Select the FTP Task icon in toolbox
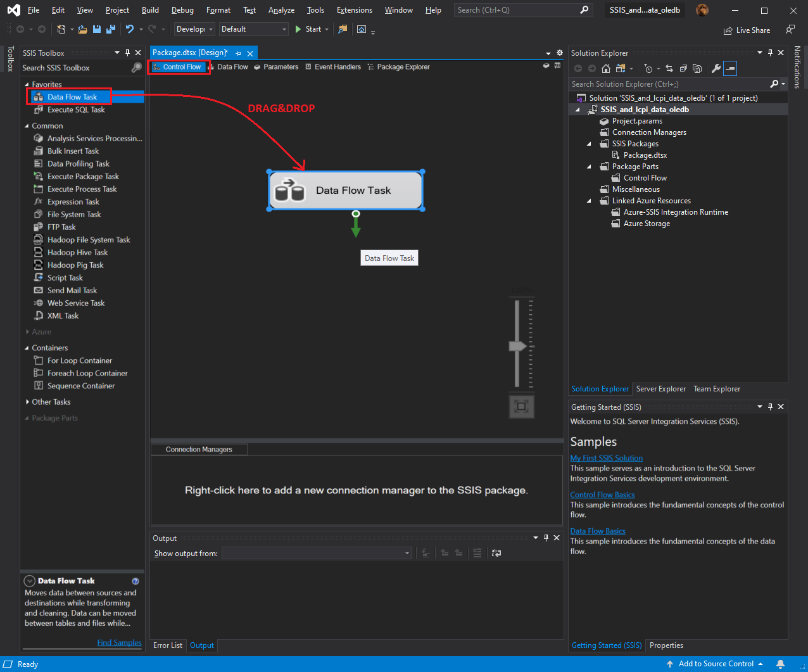 (x=39, y=227)
